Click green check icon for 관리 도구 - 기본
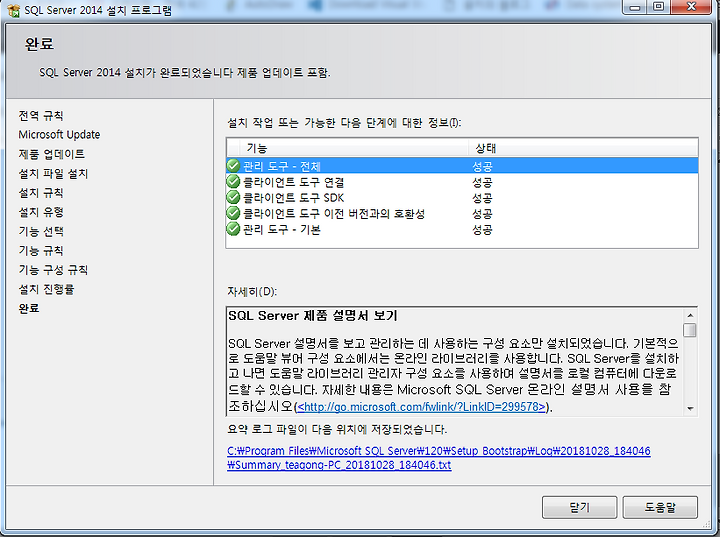This screenshot has width=720, height=537. 233,228
